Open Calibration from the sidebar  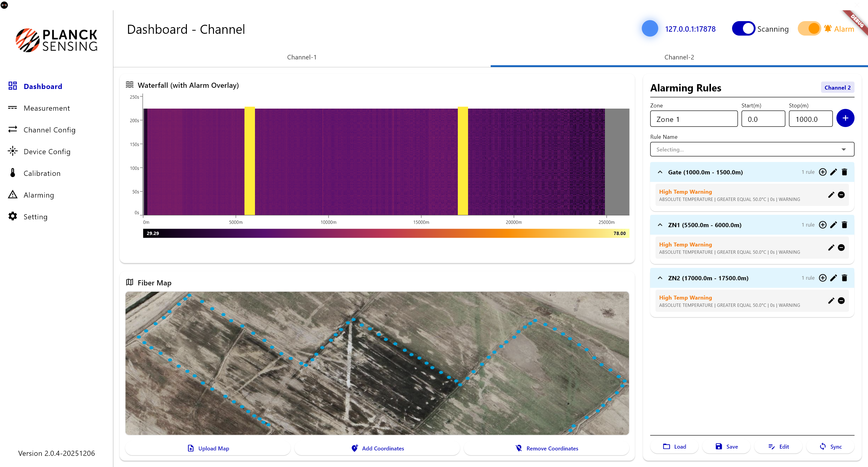coord(42,173)
